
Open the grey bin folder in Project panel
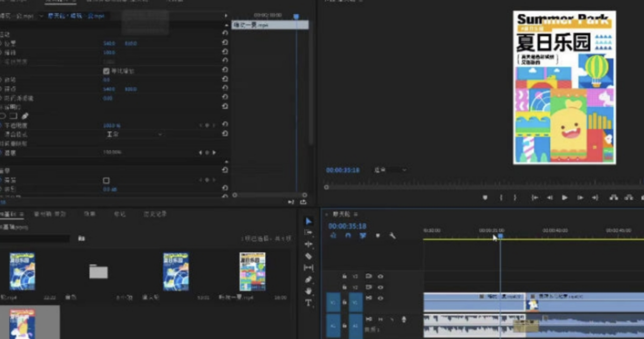pos(98,271)
